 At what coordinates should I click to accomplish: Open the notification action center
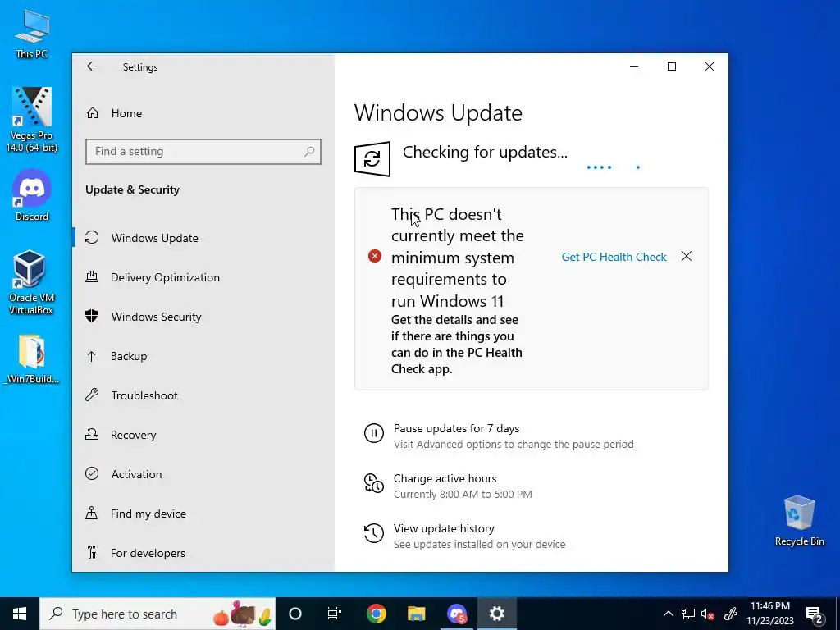(815, 614)
